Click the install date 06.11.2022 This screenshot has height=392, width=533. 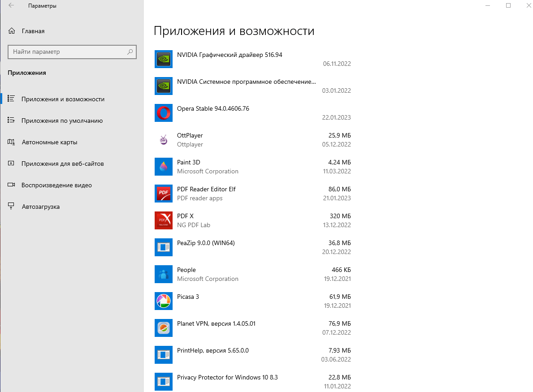pos(337,64)
